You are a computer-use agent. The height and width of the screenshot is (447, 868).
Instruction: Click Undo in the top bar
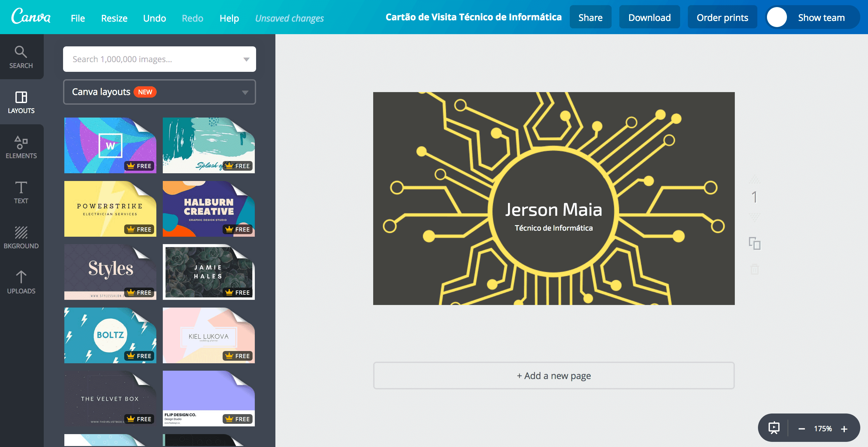coord(155,18)
